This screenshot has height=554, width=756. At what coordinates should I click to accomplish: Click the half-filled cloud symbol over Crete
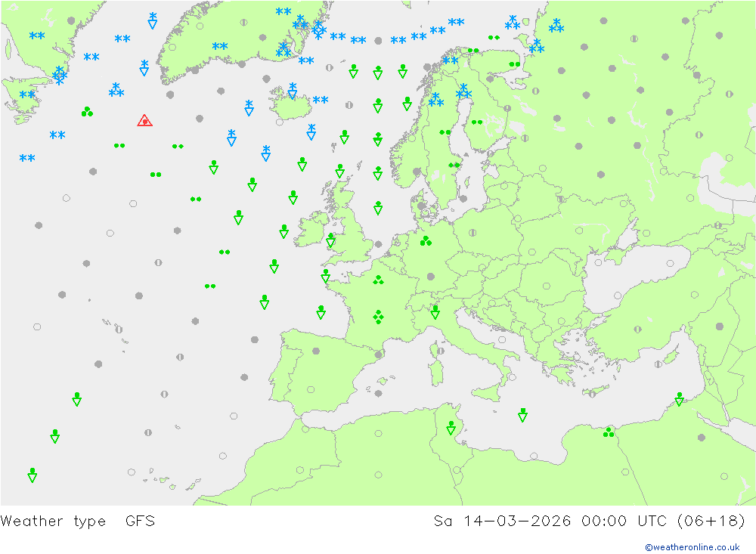tap(592, 394)
